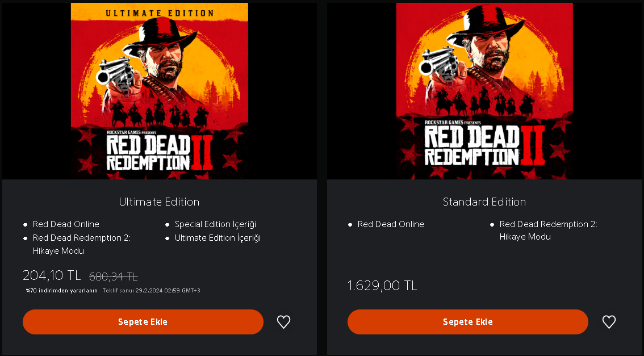644x356 pixels.
Task: Click Hikaye Modu item under Standard Edition
Action: point(548,231)
